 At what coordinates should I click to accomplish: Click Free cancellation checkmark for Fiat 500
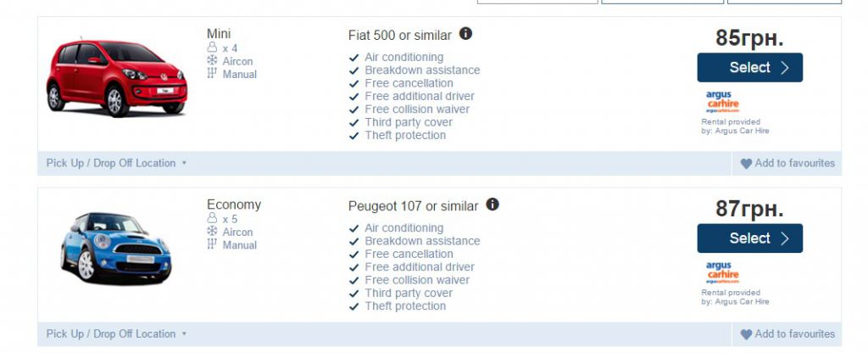coord(354,83)
